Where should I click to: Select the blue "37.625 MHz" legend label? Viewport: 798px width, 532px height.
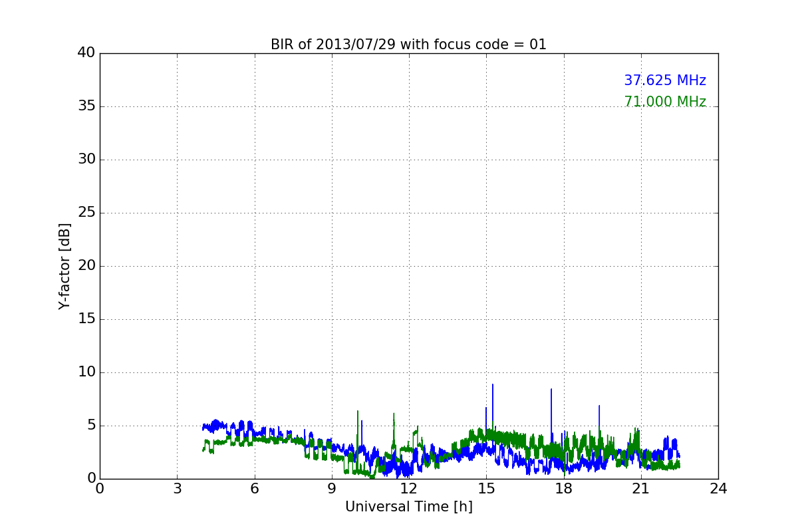665,80
